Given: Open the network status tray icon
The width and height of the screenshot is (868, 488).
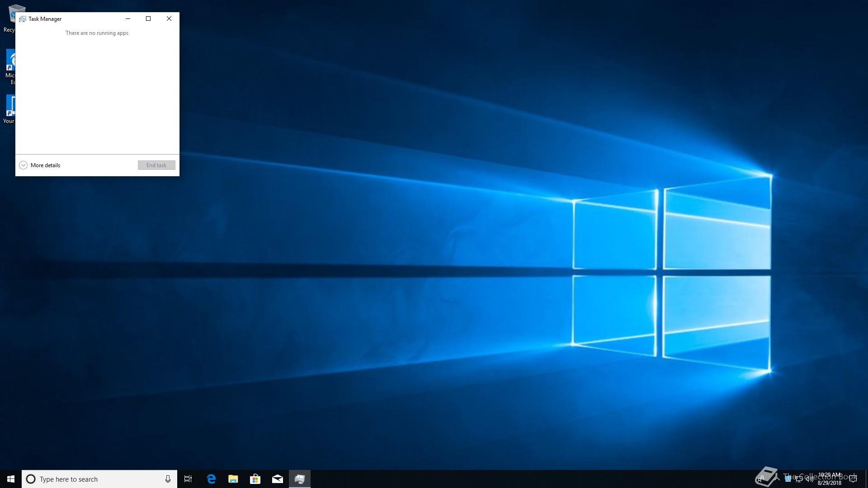Looking at the screenshot, I should [799, 479].
